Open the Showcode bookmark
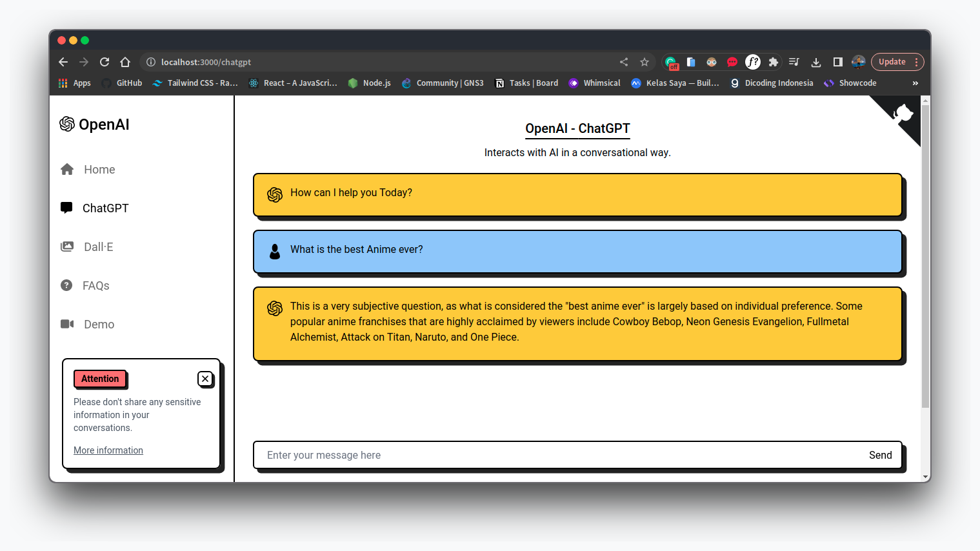The image size is (980, 551). pos(850,83)
